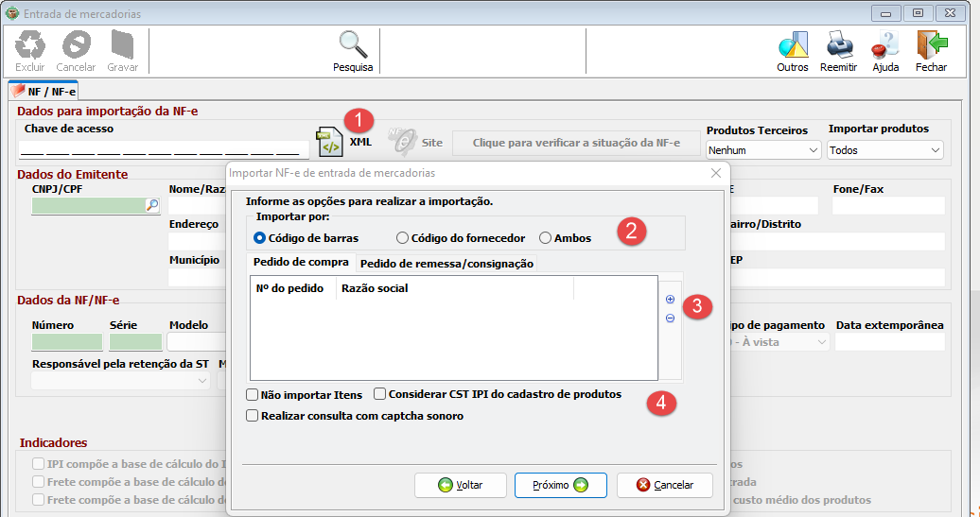Select Código do fornecedor radio option
Viewport: 980px width, 517px height.
coord(403,238)
